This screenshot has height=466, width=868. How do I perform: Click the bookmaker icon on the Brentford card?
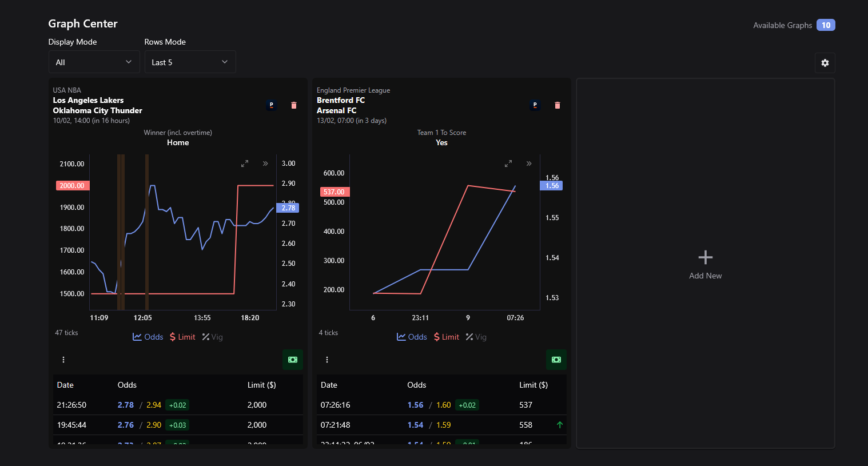click(x=535, y=105)
